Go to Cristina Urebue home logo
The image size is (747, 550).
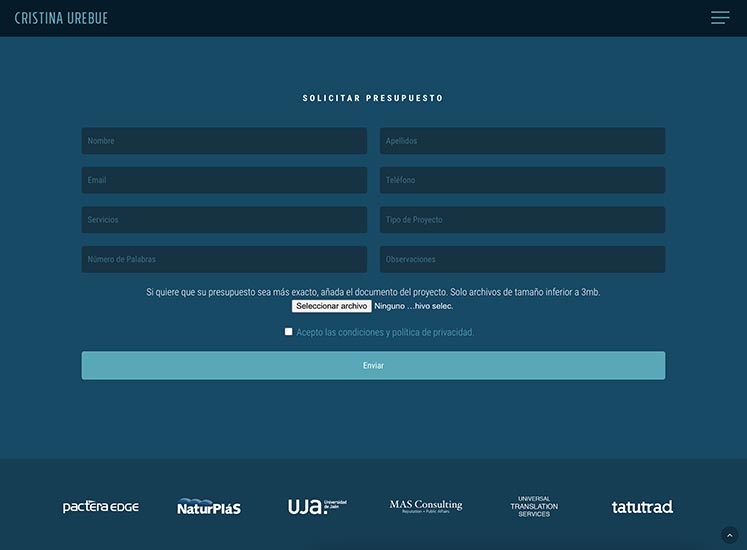[x=61, y=18]
